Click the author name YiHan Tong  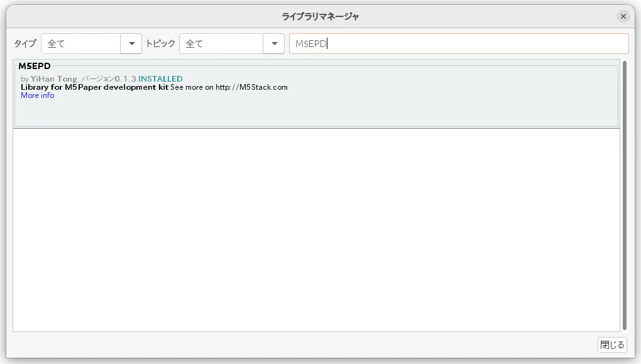(x=53, y=78)
